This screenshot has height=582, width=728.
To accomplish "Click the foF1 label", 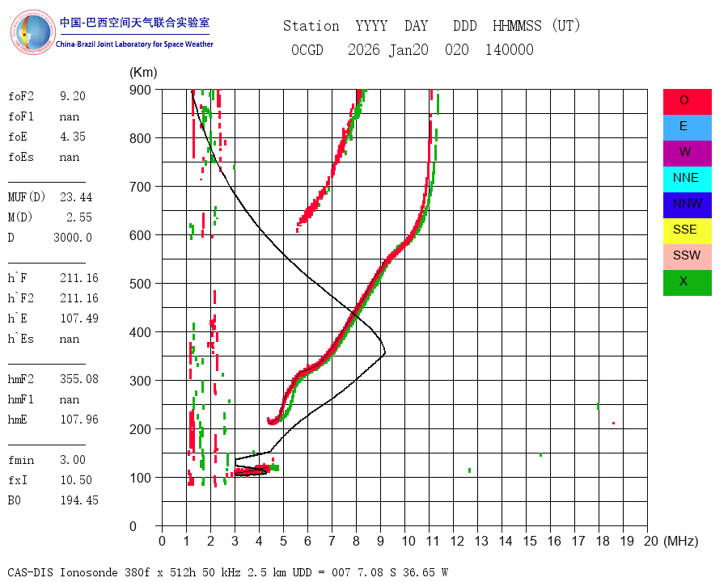I will click(x=21, y=116).
